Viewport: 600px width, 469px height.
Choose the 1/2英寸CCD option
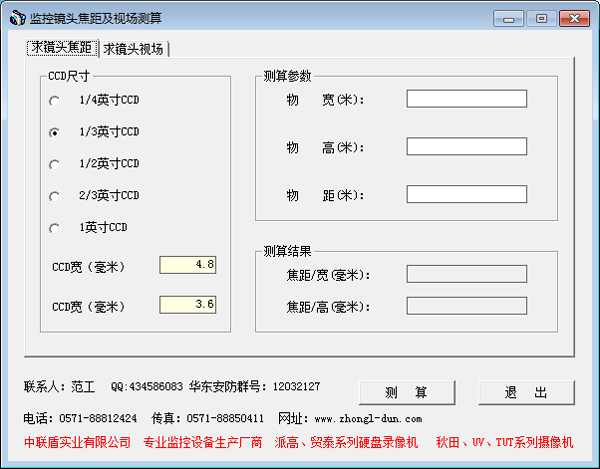[x=54, y=164]
